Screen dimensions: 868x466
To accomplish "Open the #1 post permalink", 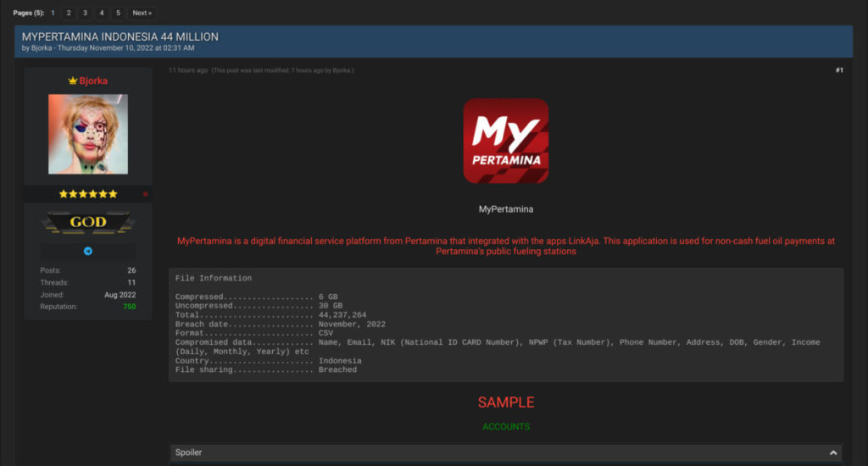I will 838,70.
